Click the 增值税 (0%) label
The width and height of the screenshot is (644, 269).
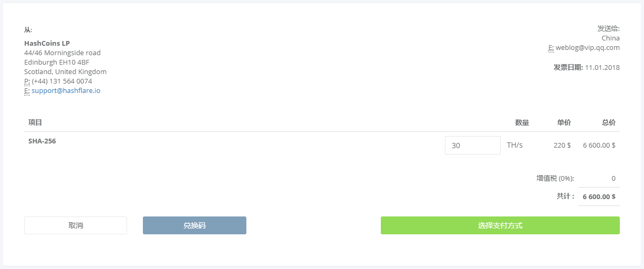(555, 179)
